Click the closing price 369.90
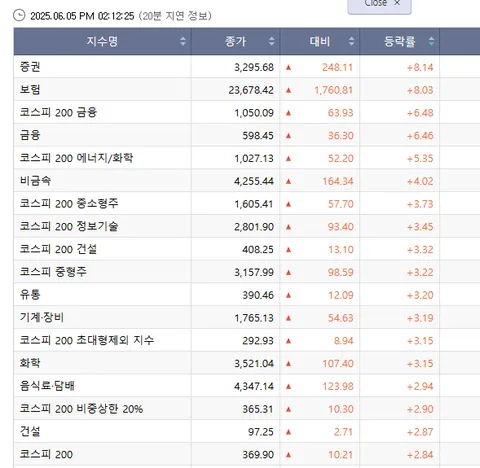 point(258,455)
